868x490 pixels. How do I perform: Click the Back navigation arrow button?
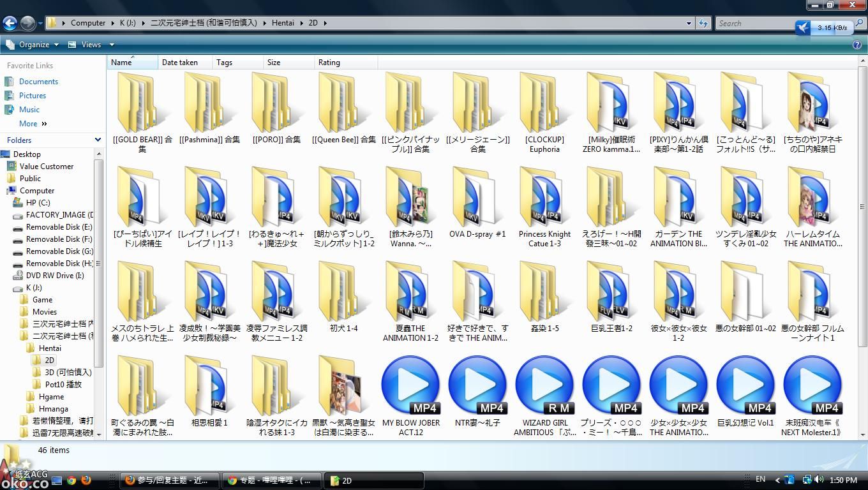click(10, 23)
